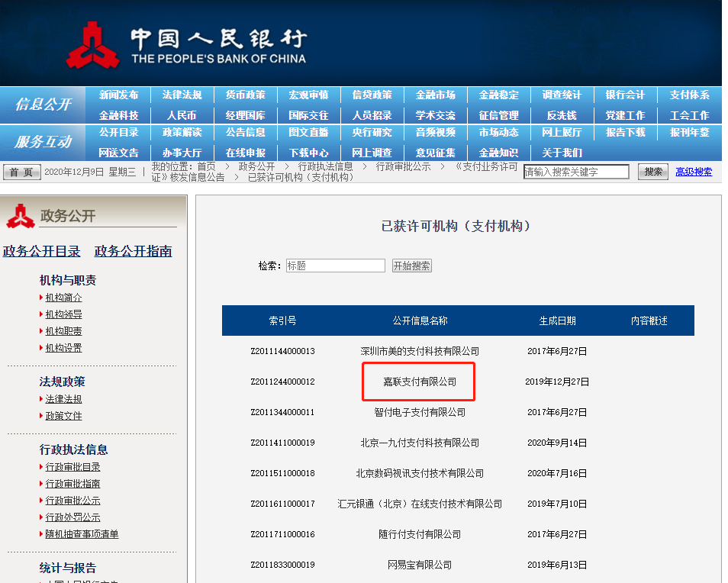Click the red logo beside 政务公开
The height and width of the screenshot is (583, 728).
[x=20, y=216]
